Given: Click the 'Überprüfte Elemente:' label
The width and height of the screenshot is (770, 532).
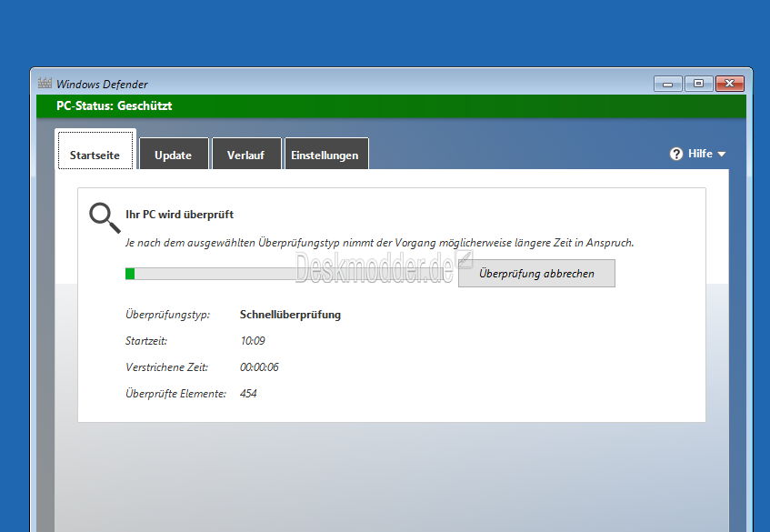Looking at the screenshot, I should tap(175, 394).
